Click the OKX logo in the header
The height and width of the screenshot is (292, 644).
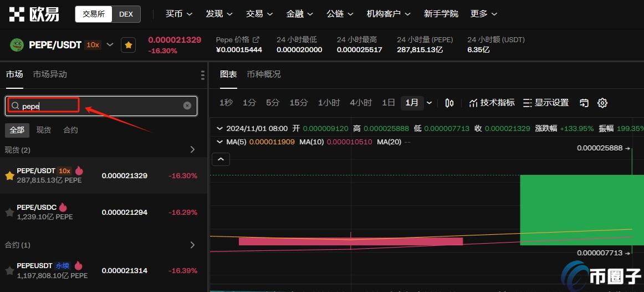pyautogui.click(x=34, y=14)
